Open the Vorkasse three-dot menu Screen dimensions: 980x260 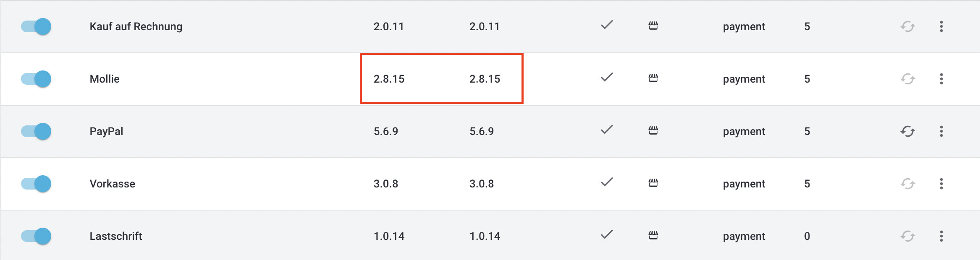[941, 184]
